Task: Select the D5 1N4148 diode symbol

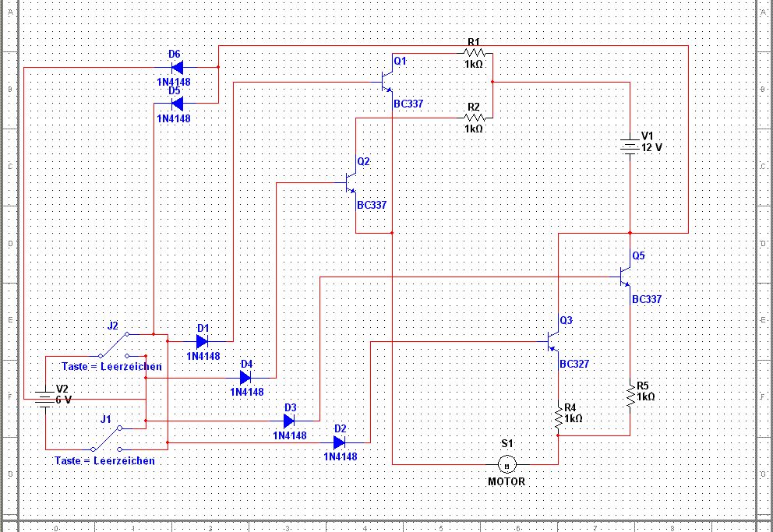Action: tap(177, 104)
